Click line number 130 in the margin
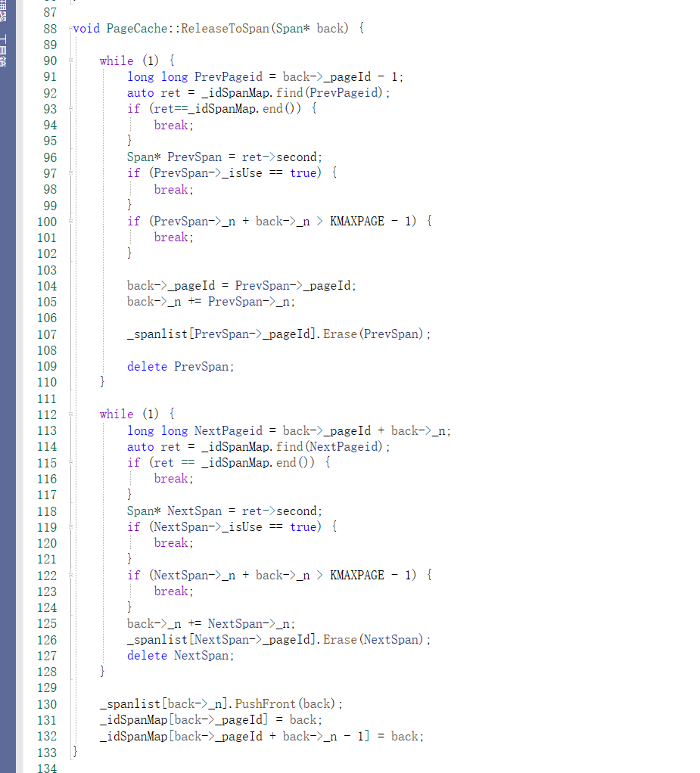This screenshot has height=773, width=700. (x=47, y=704)
